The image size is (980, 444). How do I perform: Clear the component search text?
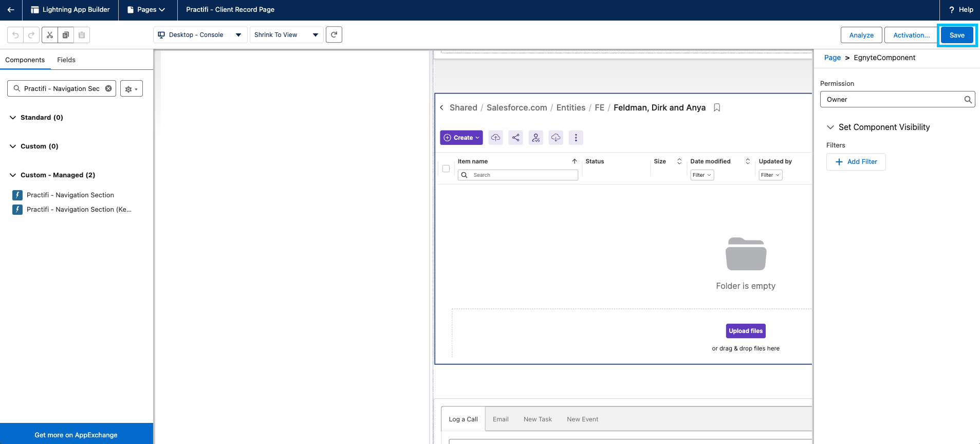coord(108,88)
